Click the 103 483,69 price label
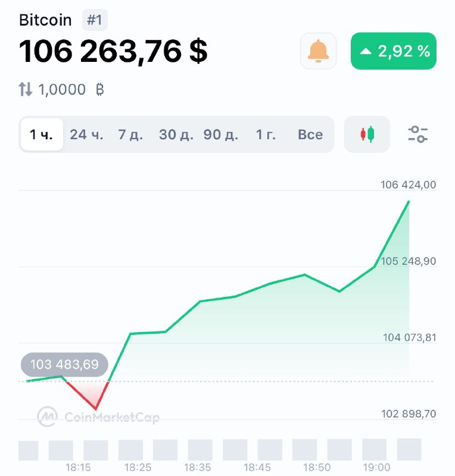This screenshot has height=476, width=455. coord(64,364)
